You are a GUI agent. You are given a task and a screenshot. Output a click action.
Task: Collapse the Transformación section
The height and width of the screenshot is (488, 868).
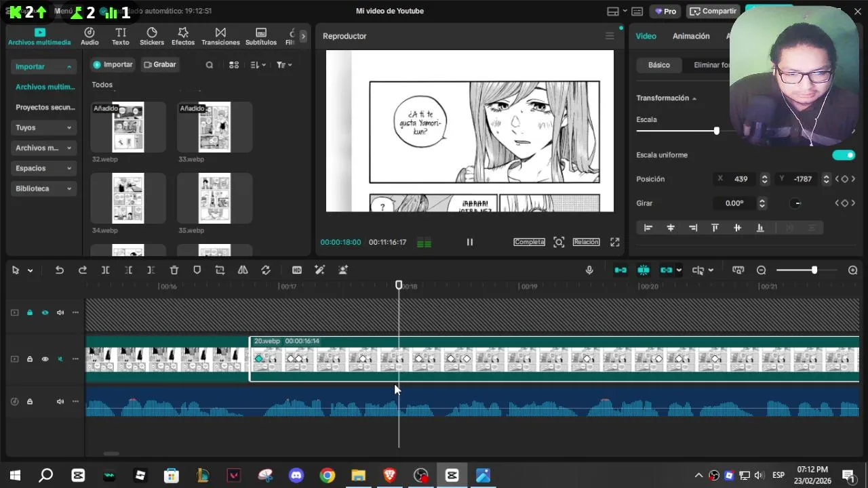694,98
